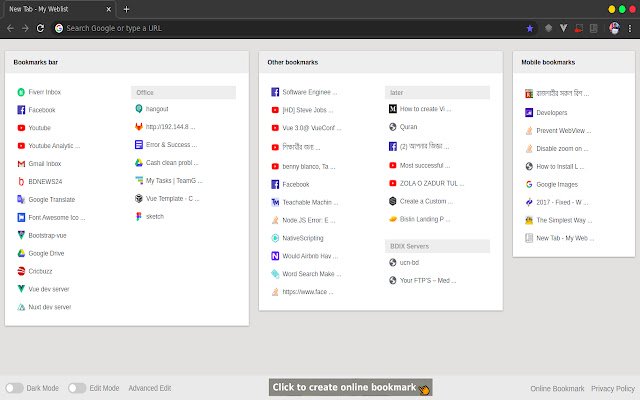This screenshot has height=400, width=640.
Task: Toggle the Edit Mode switch
Action: point(77,388)
